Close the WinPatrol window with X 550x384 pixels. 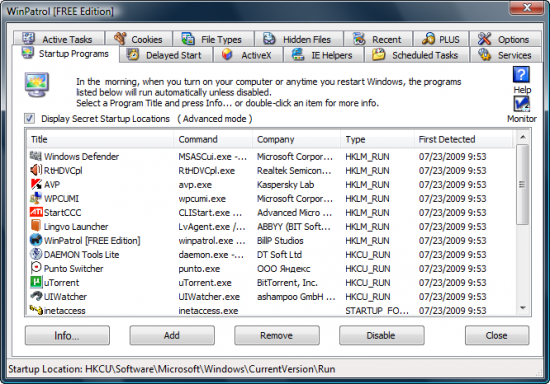tap(526, 8)
